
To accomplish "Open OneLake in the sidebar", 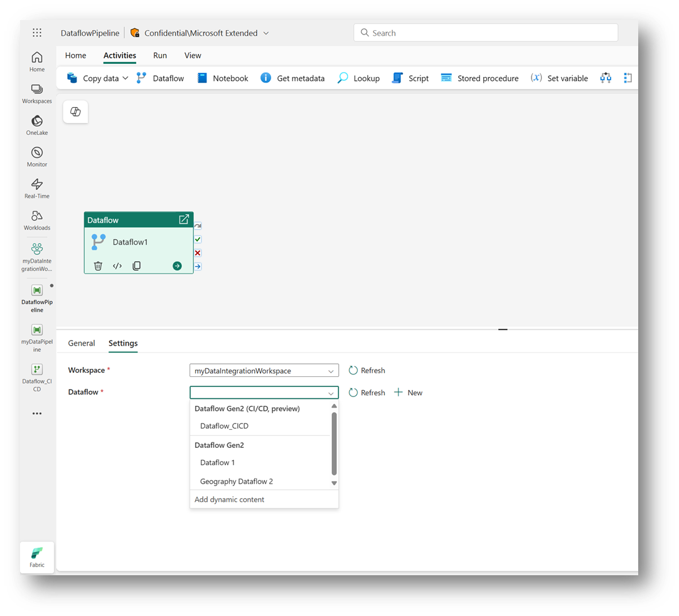I will coord(37,125).
